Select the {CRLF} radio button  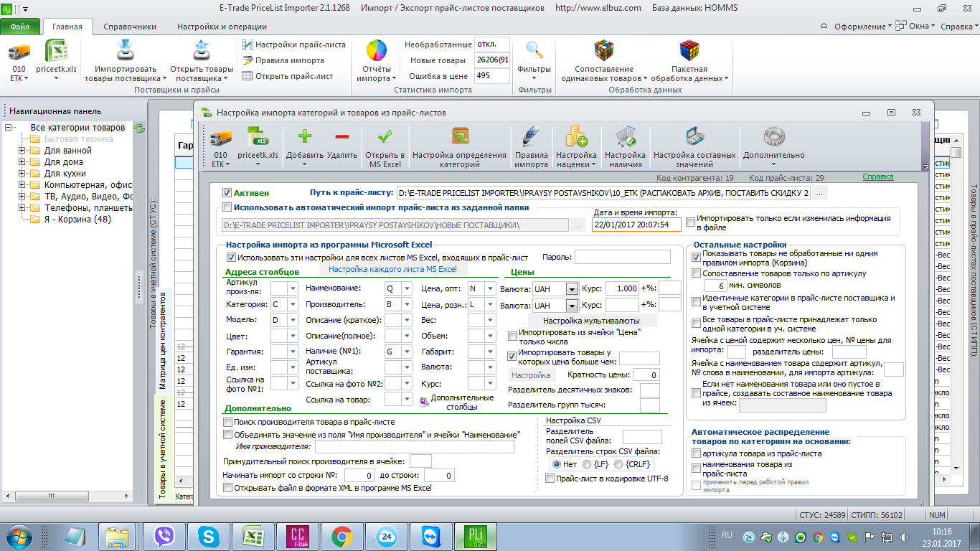618,464
